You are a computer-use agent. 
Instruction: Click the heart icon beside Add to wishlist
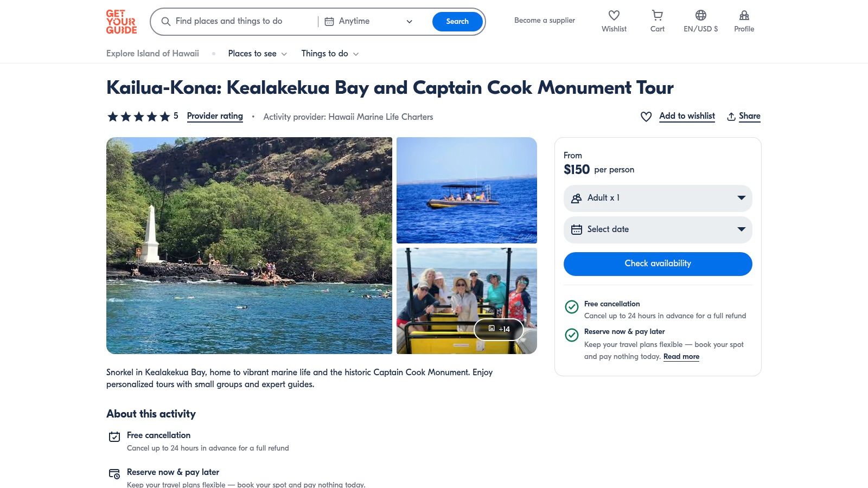[646, 116]
